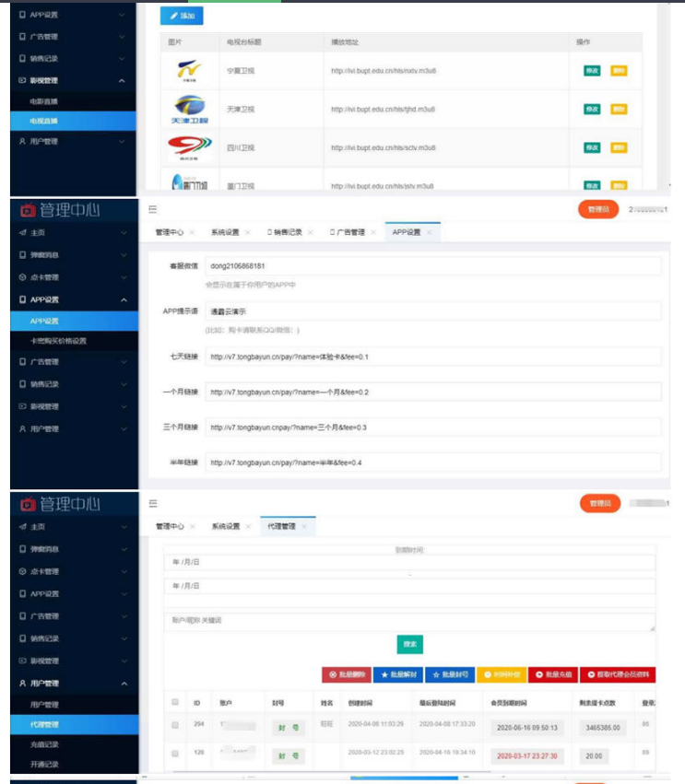Open 充值记录 in the sidebar

click(45, 743)
